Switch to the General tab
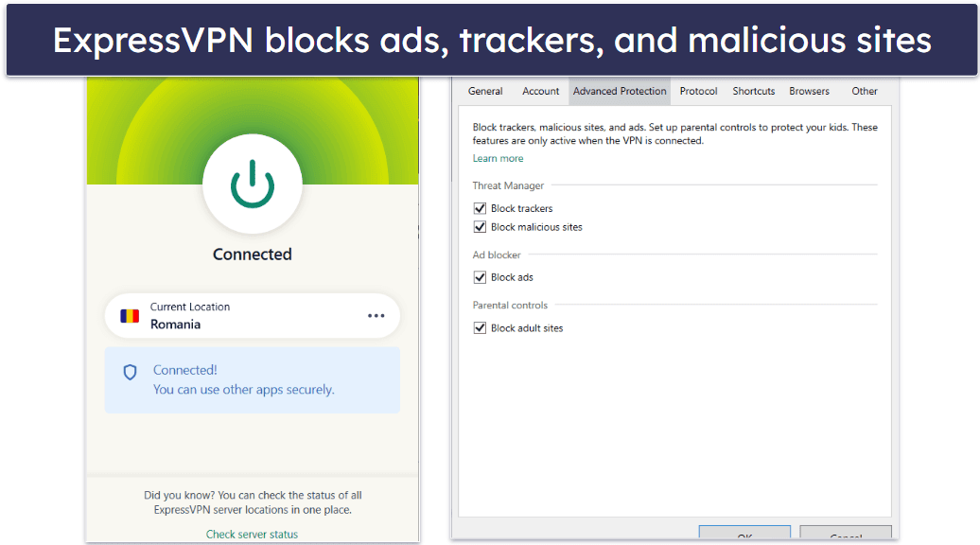 click(485, 91)
